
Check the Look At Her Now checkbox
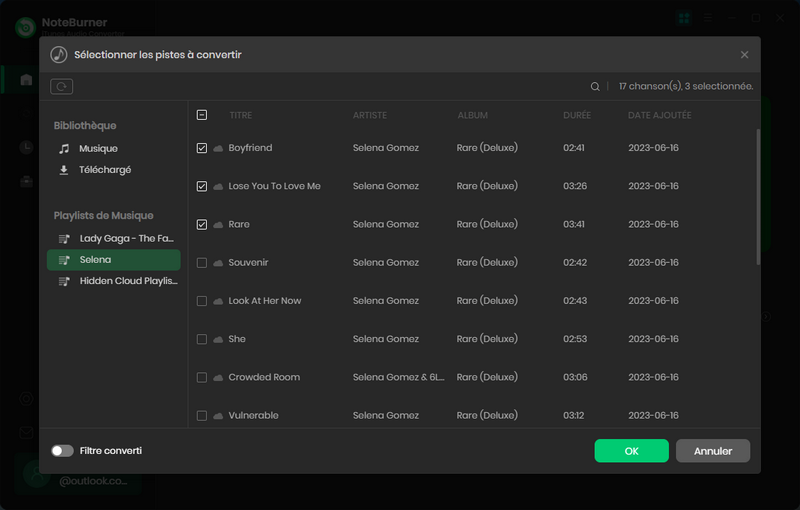[x=202, y=301]
